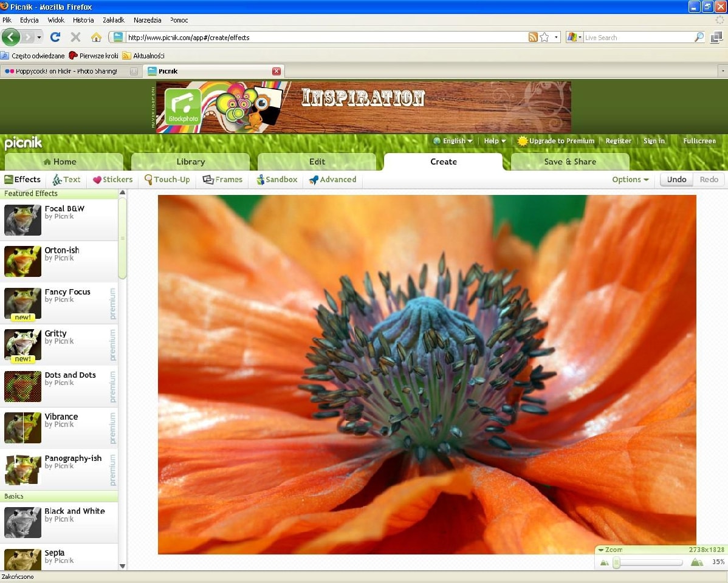Expand the Options dropdown

[x=630, y=180]
